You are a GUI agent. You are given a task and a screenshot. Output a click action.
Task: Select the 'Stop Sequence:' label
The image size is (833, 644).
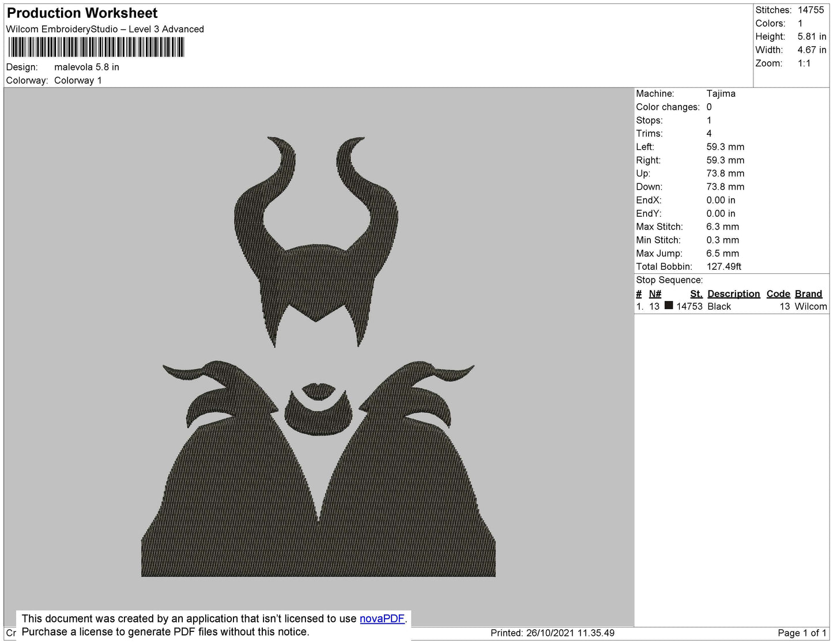pyautogui.click(x=669, y=280)
